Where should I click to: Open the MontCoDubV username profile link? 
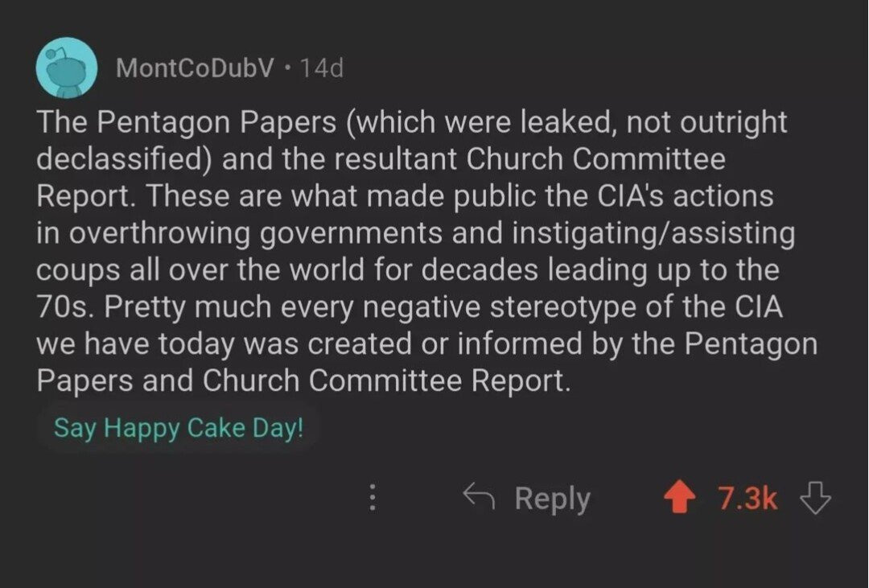(x=196, y=68)
